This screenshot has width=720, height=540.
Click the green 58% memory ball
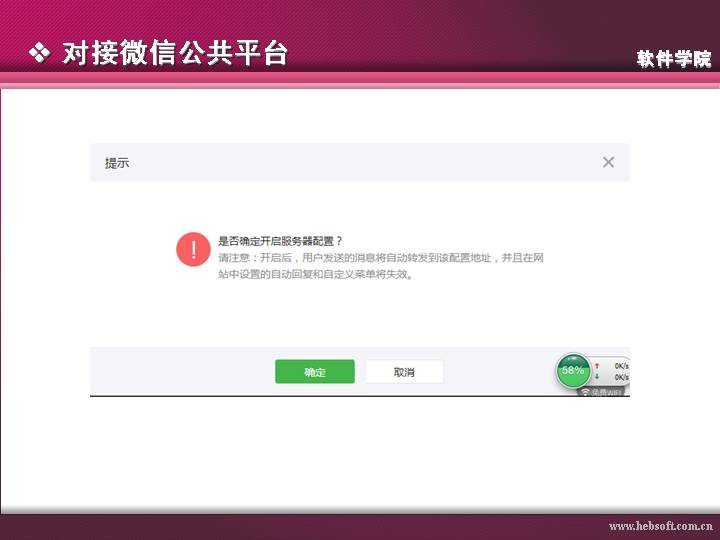pos(573,370)
